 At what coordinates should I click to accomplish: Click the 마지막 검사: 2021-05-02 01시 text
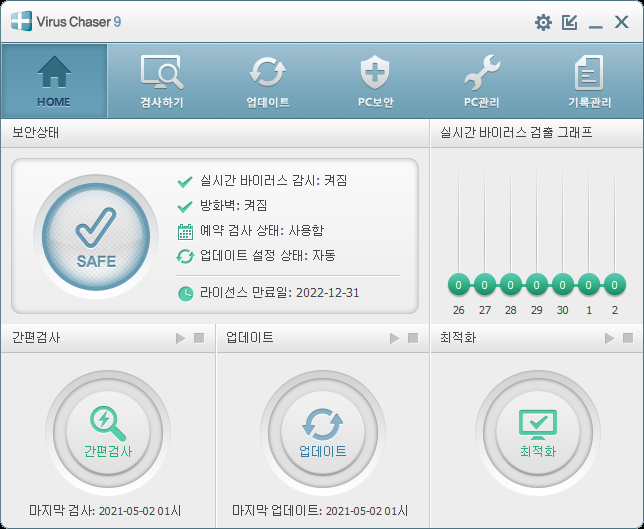click(105, 511)
